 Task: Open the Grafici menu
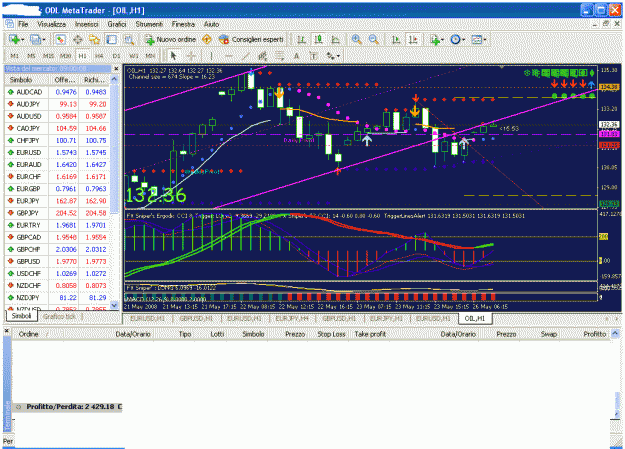(x=117, y=24)
